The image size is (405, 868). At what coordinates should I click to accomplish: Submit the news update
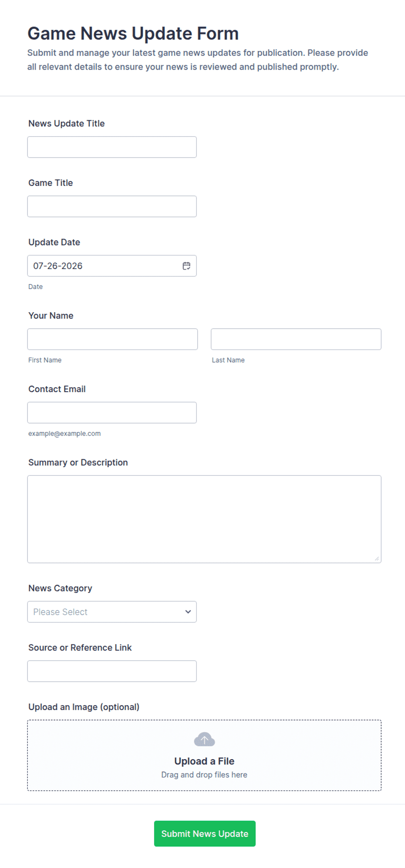(x=205, y=834)
